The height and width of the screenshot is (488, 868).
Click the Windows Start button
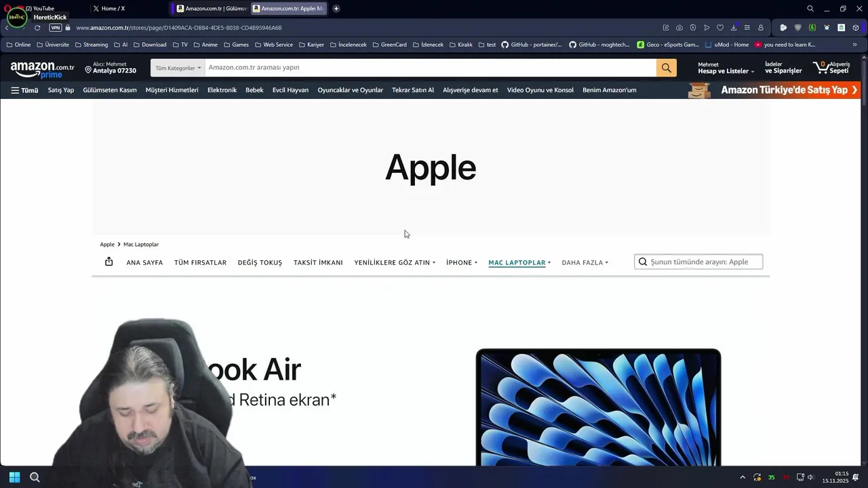pos(14,477)
